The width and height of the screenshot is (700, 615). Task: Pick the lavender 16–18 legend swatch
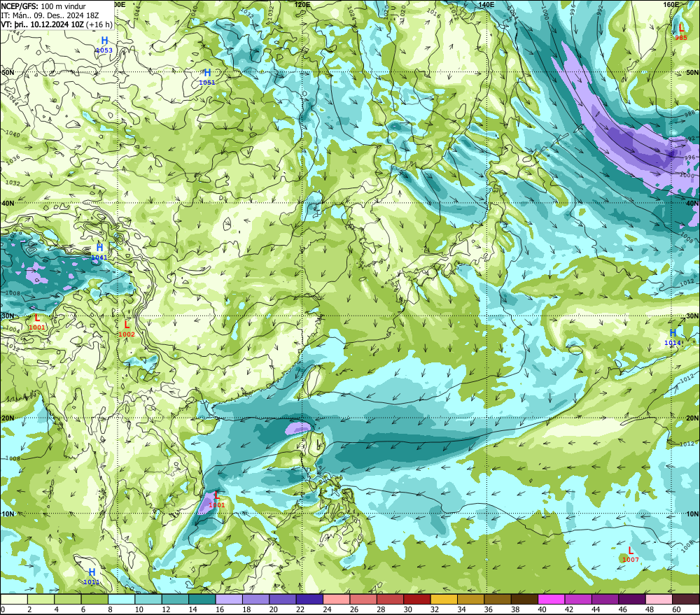229,600
